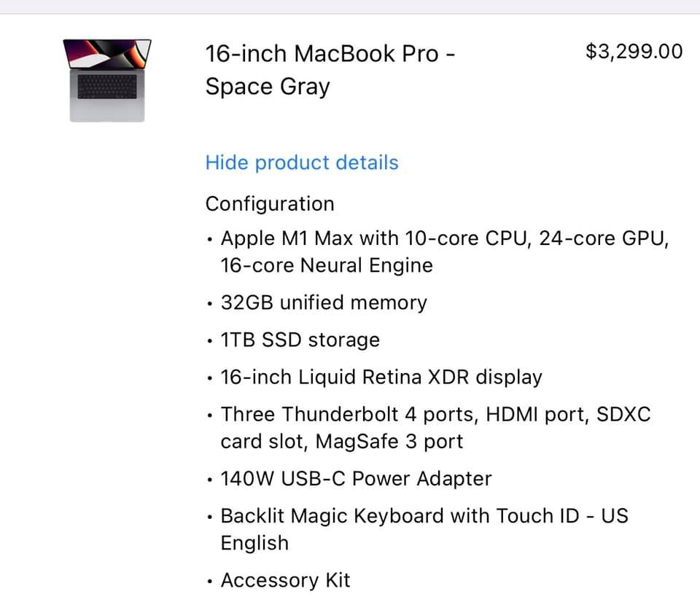Open the 16-inch MacBook Pro Space Gray title
This screenshot has height=605, width=700.
330,70
